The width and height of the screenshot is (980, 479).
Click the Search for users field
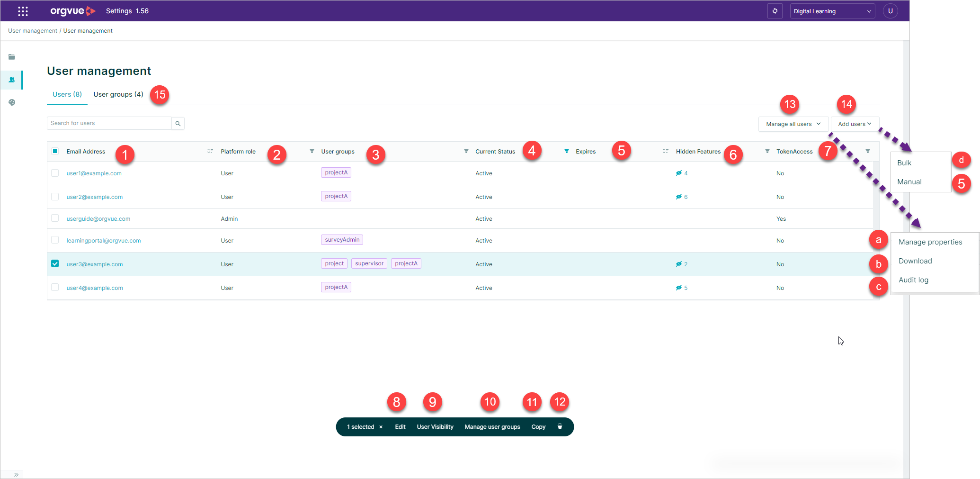(x=109, y=123)
